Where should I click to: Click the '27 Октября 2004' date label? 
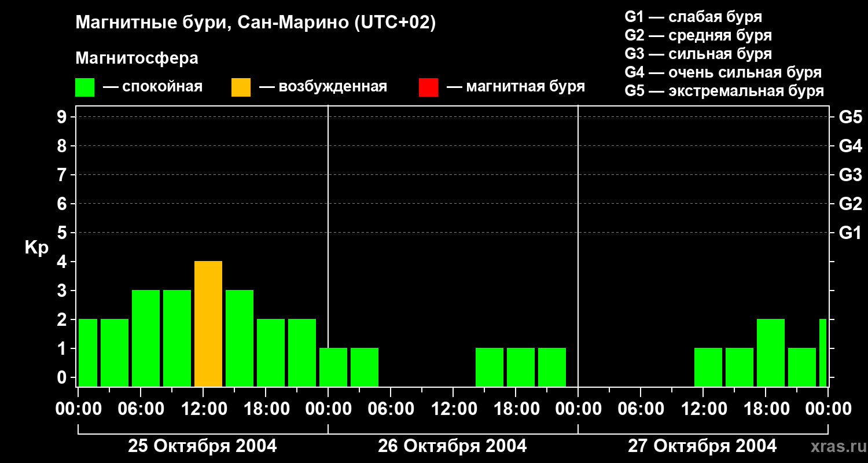(x=703, y=446)
